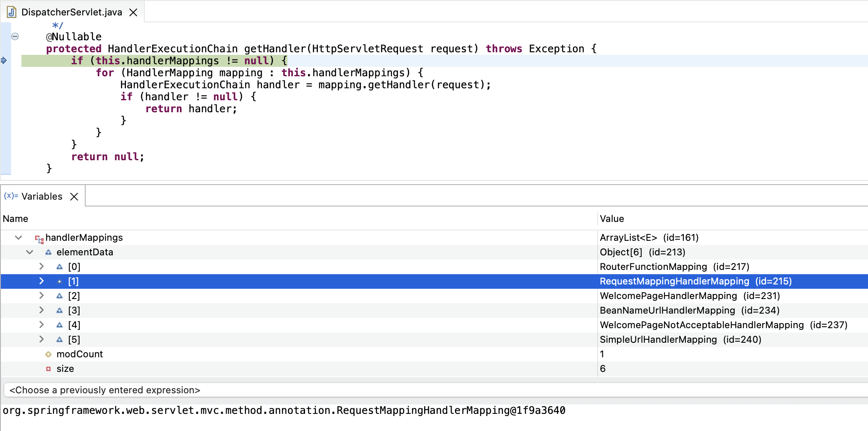This screenshot has height=431, width=868.
Task: Collapse the getHandler method fold marker
Action: [x=15, y=36]
